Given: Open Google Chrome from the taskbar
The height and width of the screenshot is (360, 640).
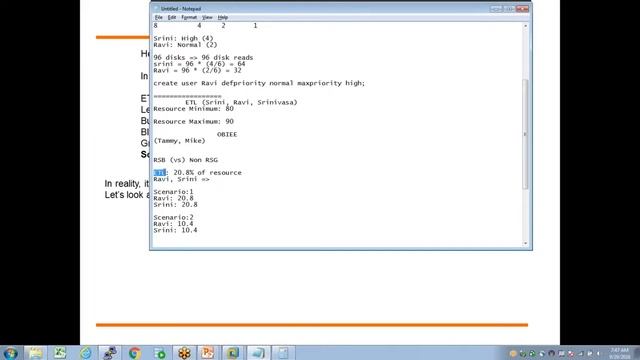Looking at the screenshot, I should pyautogui.click(x=135, y=353).
